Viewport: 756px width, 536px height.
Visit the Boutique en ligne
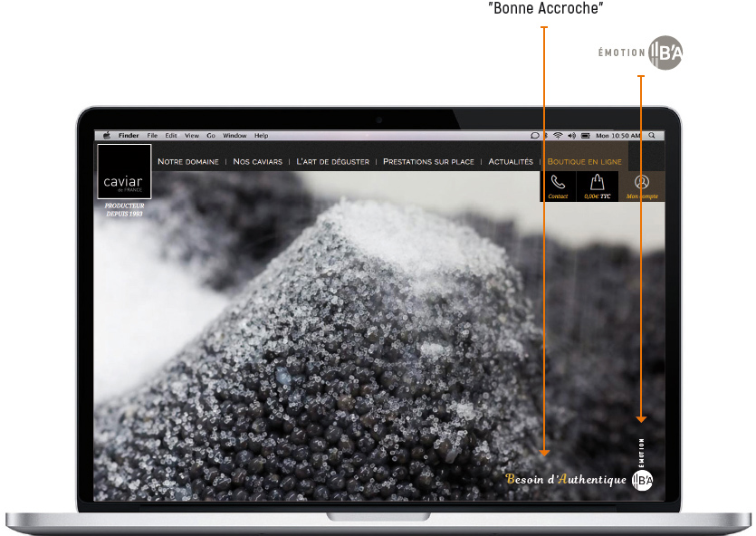point(584,162)
